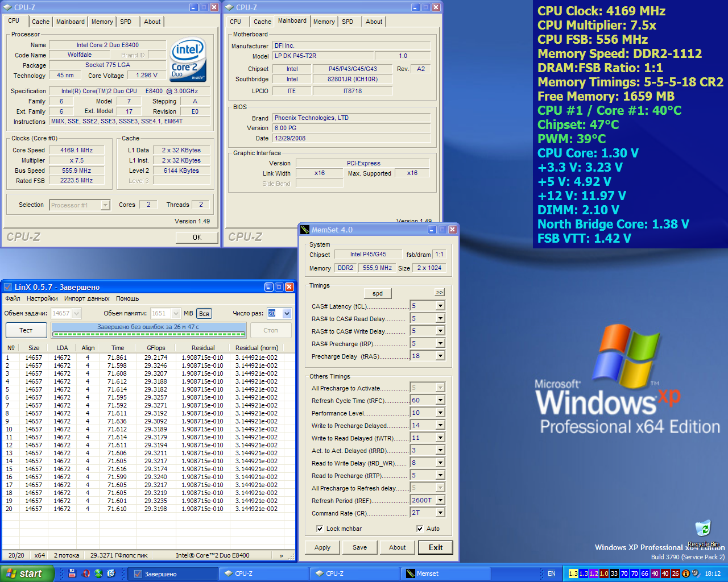
Task: Open the Файл menu in LinX
Action: (x=13, y=298)
